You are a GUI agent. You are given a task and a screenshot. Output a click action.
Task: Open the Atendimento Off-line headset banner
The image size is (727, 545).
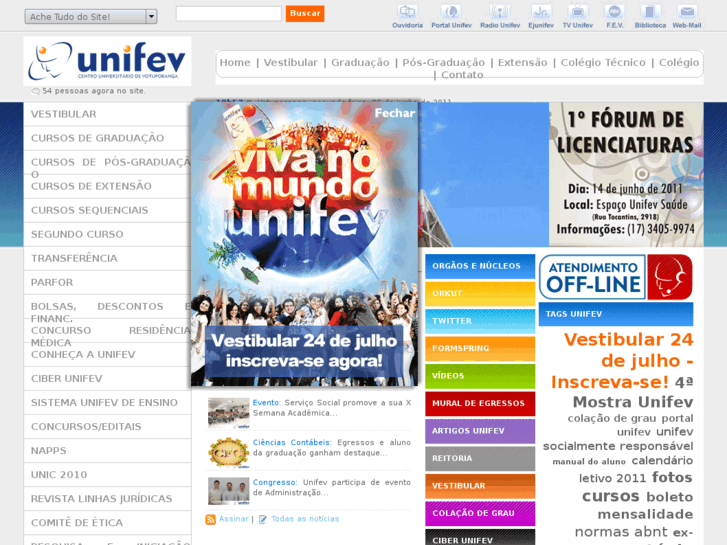click(616, 277)
